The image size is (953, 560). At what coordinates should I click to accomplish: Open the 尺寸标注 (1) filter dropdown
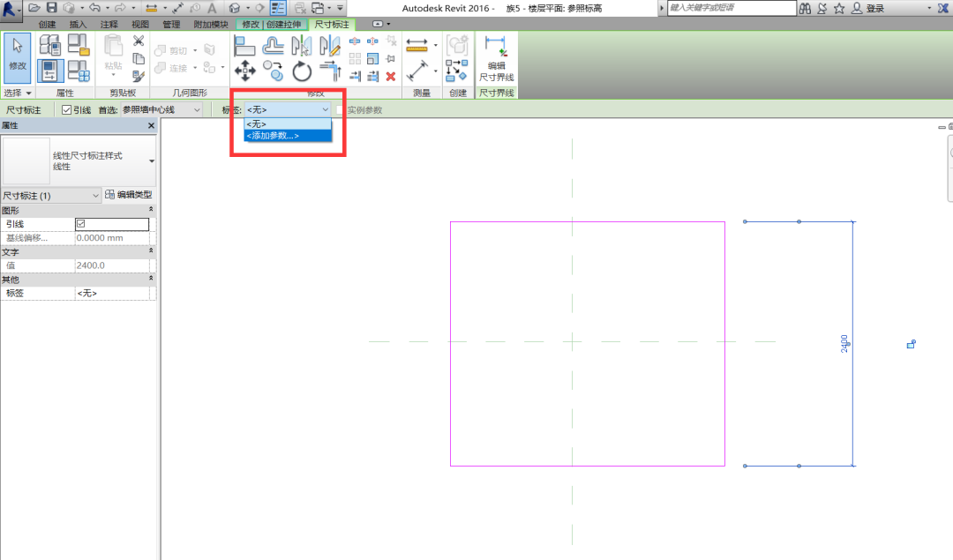[x=51, y=196]
